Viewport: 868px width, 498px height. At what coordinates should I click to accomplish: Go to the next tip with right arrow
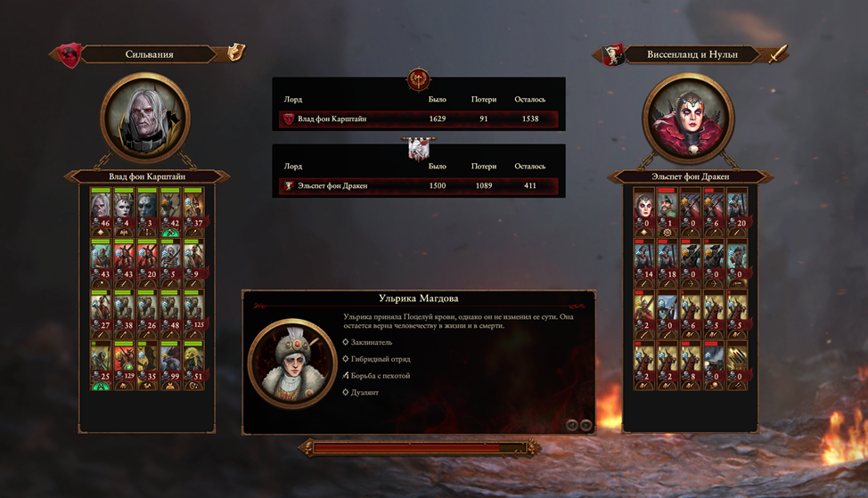pyautogui.click(x=585, y=424)
